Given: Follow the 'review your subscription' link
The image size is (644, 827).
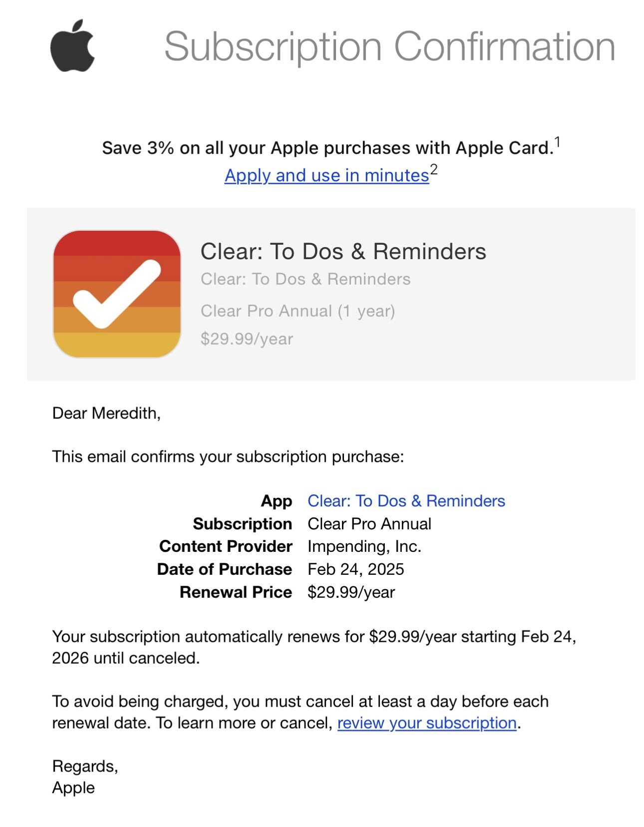Looking at the screenshot, I should point(427,723).
